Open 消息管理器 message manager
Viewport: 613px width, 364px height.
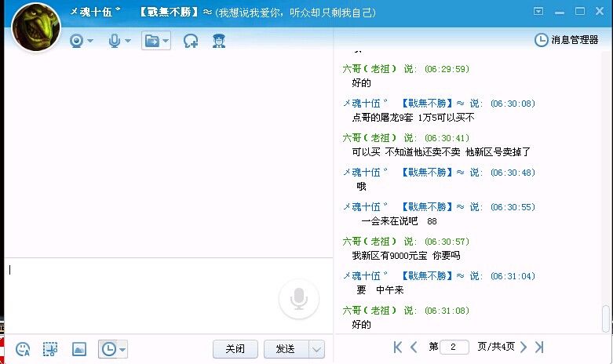click(x=567, y=40)
